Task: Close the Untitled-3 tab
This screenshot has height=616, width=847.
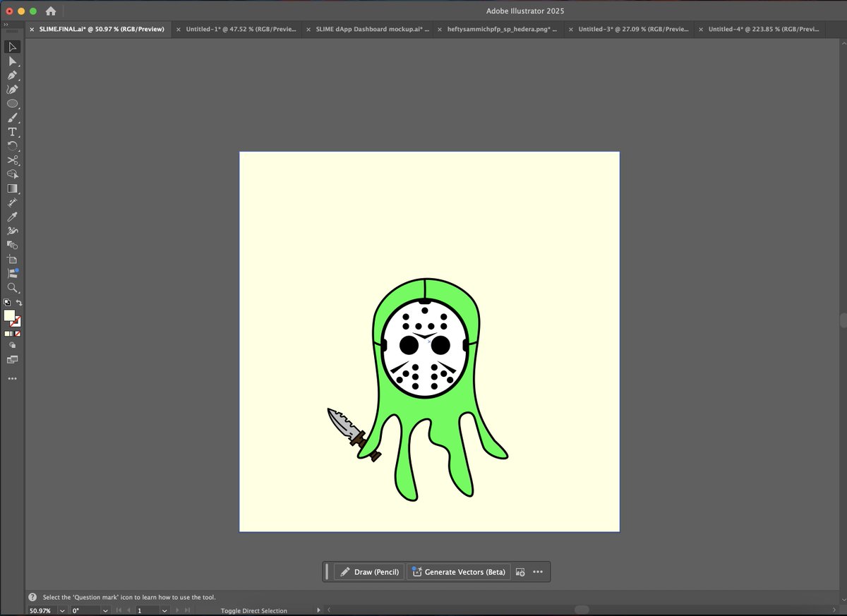Action: coord(571,30)
